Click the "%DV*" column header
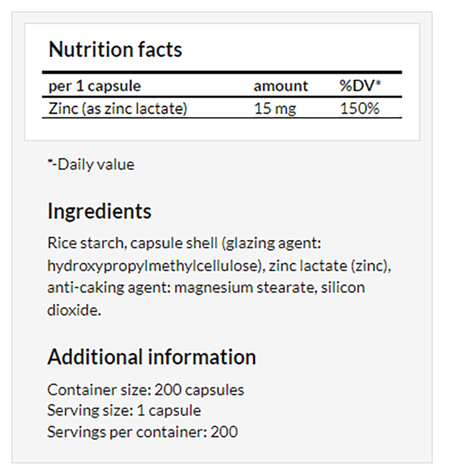Viewport: 451px width, 476px height. [360, 86]
